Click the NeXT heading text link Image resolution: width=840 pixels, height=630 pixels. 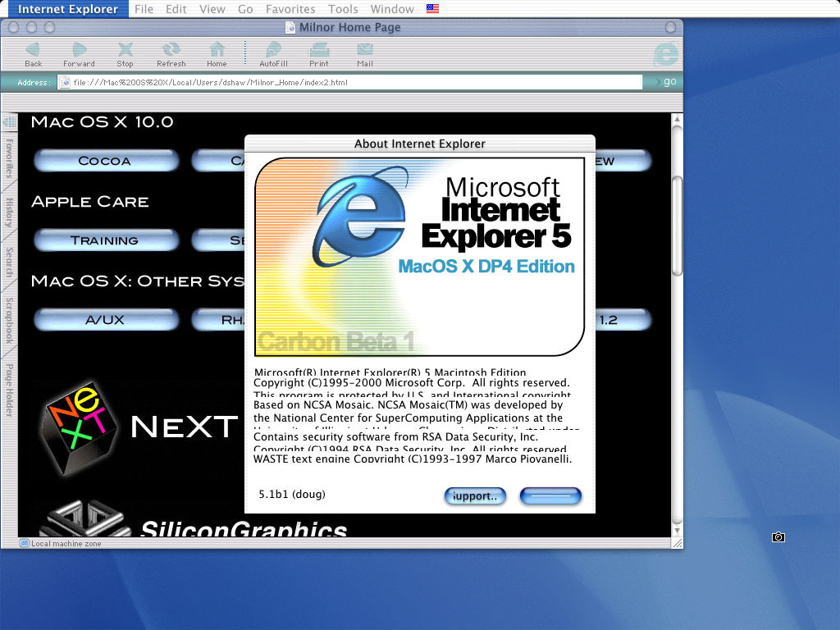coord(184,427)
